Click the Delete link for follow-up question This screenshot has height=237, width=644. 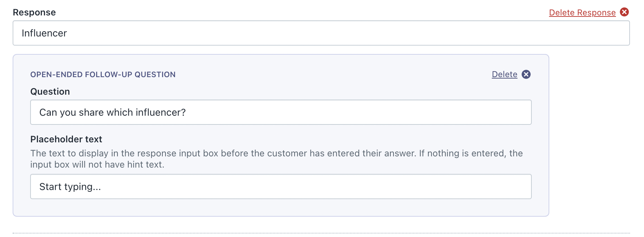[x=504, y=74]
